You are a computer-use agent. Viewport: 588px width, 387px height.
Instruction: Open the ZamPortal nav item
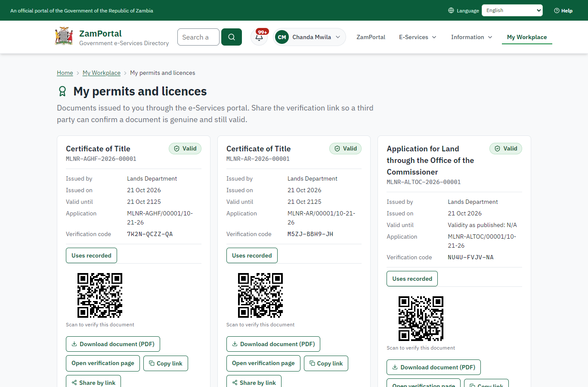[x=371, y=37]
